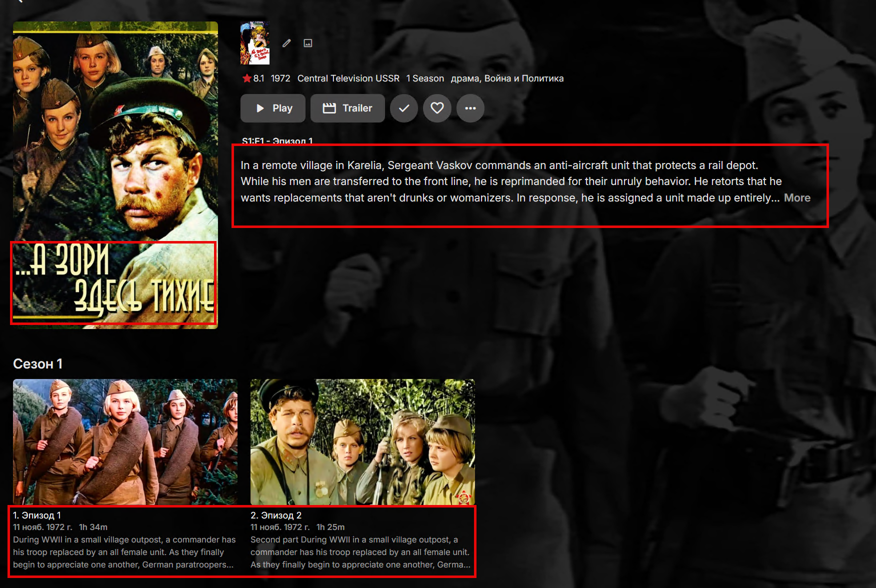Viewport: 876px width, 588px height.
Task: Click the Эпизод 1 description text
Action: [124, 552]
